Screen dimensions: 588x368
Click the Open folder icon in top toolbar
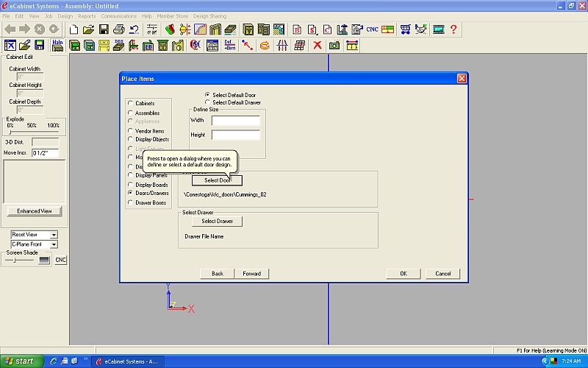[88, 29]
